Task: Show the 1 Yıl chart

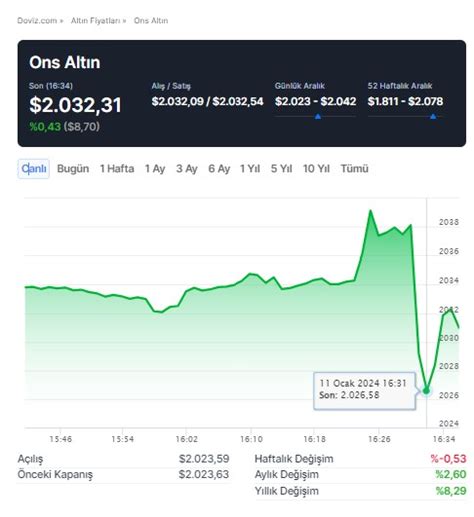Action: click(250, 169)
